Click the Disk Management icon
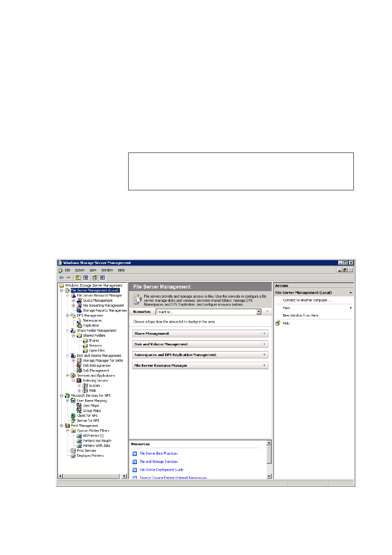This screenshot has width=392, height=555. click(x=79, y=370)
